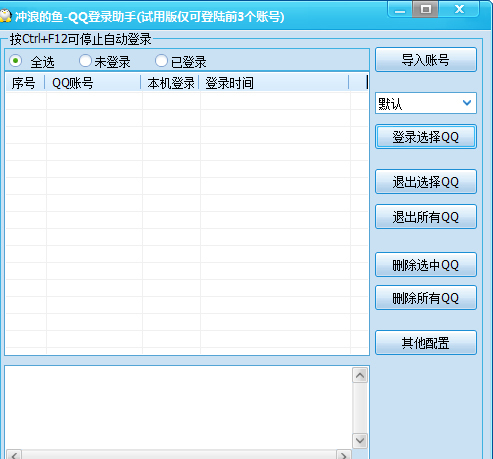The image size is (493, 459).
Task: Click the log box scroll left arrow
Action: 14,455
